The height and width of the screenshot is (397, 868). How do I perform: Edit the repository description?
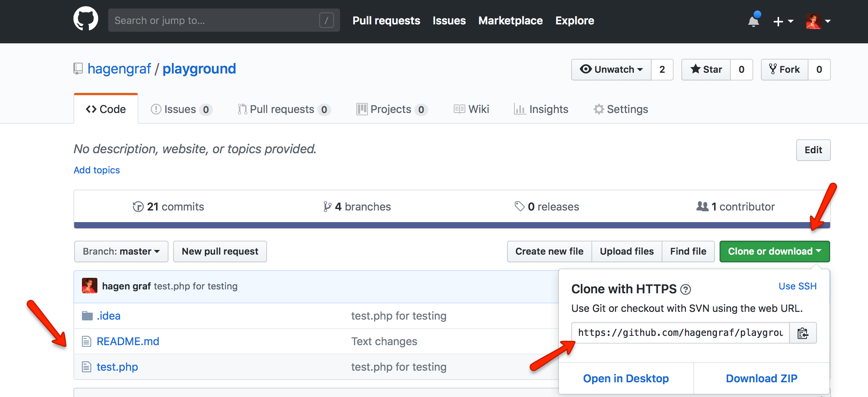(x=813, y=150)
